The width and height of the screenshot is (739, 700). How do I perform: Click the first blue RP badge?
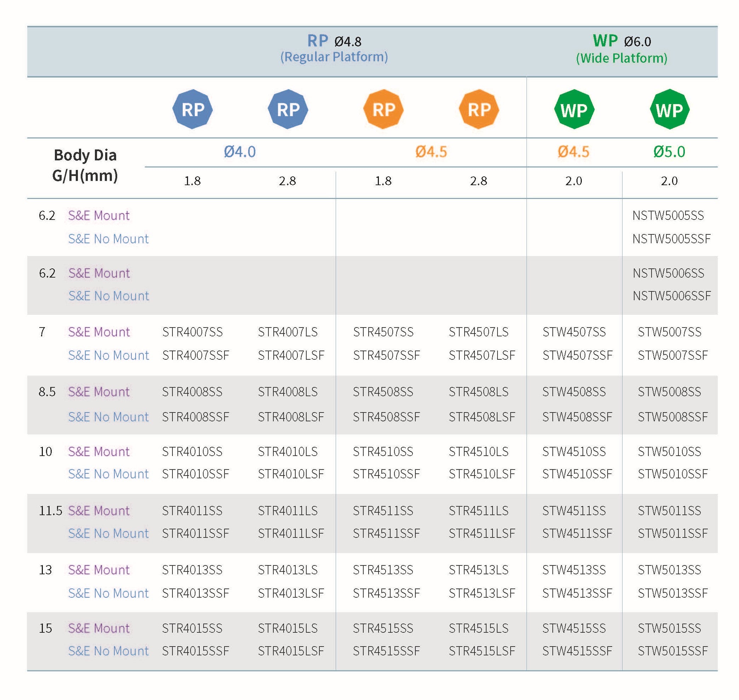(x=193, y=109)
